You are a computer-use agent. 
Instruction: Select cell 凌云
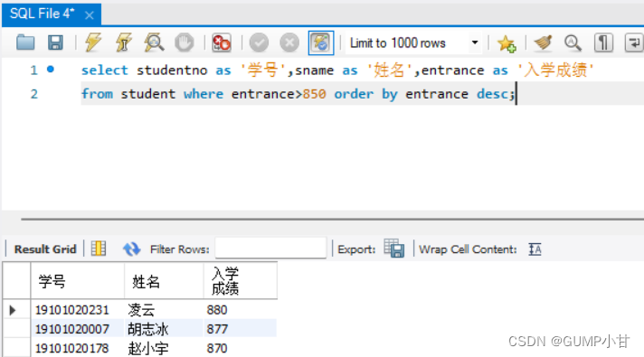coord(164,310)
